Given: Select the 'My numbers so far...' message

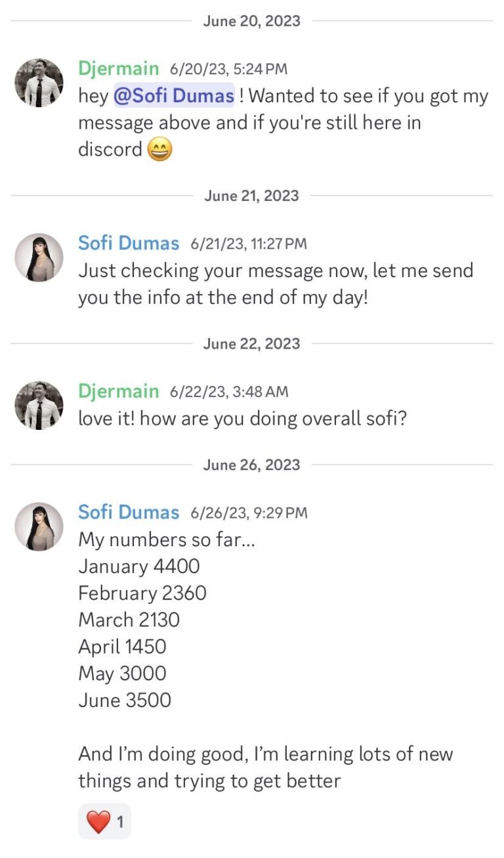Looking at the screenshot, I should (x=266, y=660).
